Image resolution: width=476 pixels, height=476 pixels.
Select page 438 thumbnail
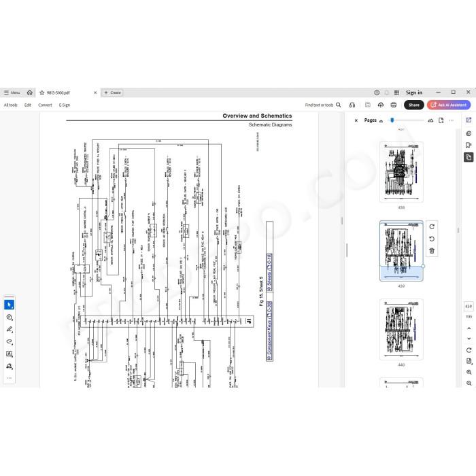tap(401, 172)
